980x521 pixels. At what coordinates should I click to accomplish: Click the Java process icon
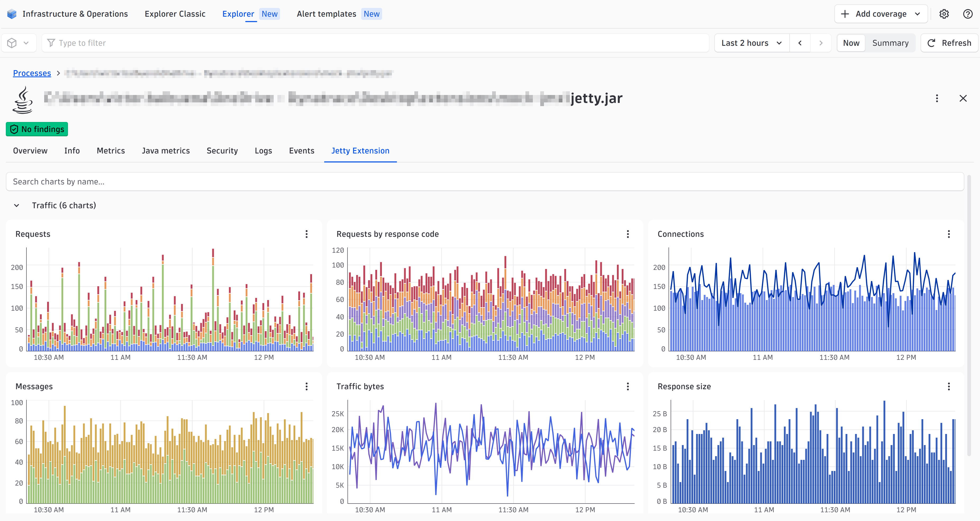(23, 99)
